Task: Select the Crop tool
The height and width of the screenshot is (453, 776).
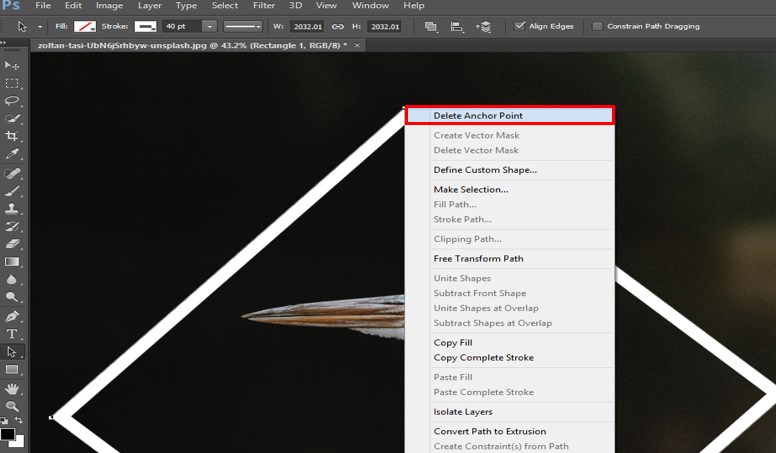Action: click(x=12, y=136)
